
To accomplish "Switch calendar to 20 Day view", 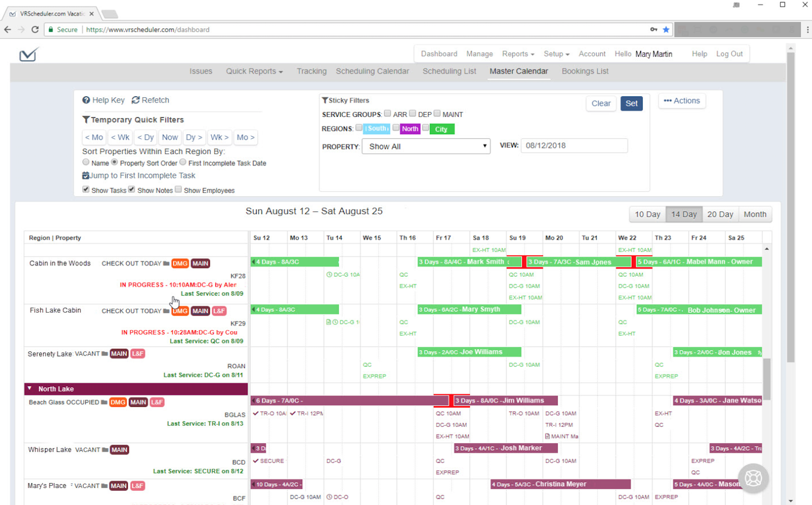I will [720, 214].
